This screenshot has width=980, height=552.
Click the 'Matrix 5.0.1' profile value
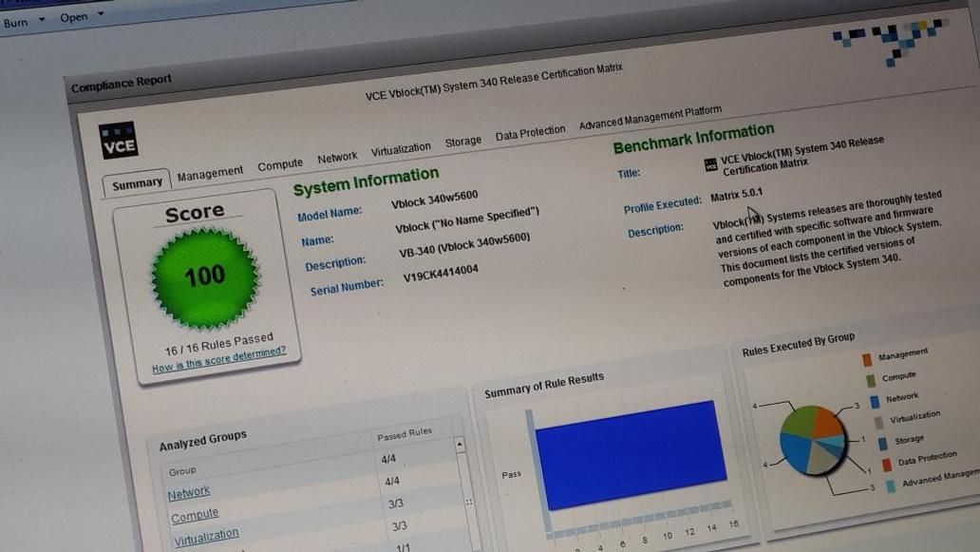tap(736, 195)
